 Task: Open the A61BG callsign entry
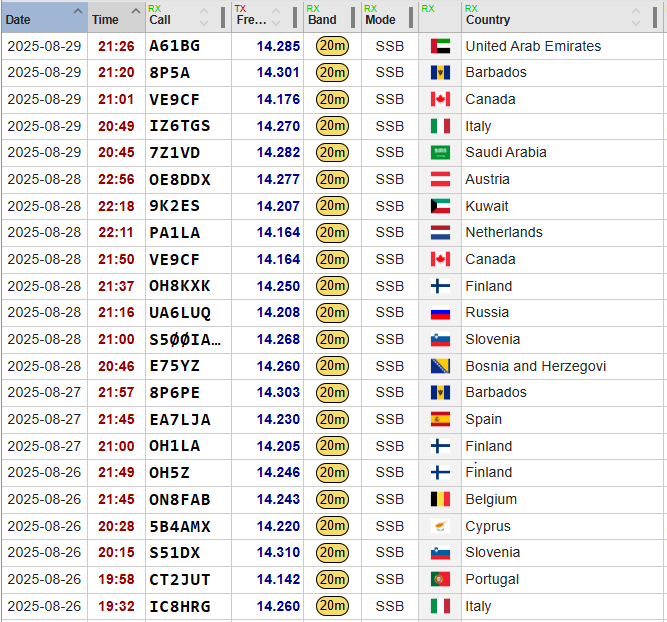click(x=174, y=46)
